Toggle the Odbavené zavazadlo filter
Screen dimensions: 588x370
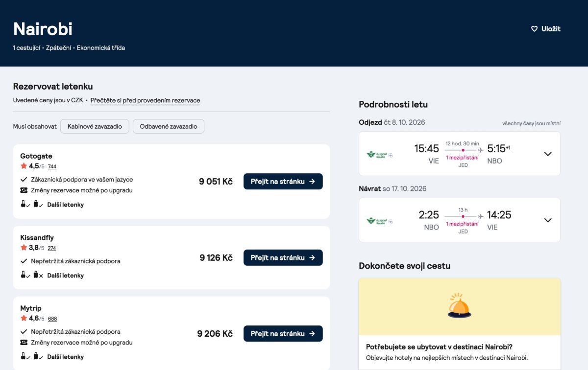(x=169, y=126)
